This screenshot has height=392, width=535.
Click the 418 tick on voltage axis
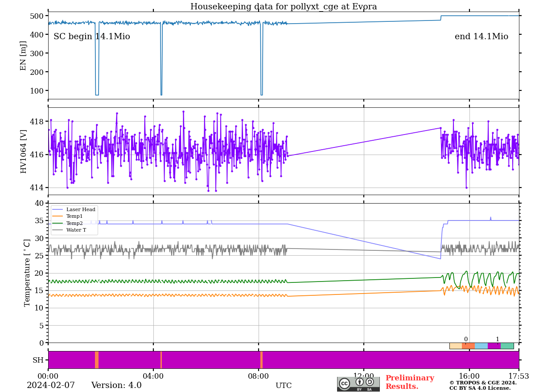point(37,122)
